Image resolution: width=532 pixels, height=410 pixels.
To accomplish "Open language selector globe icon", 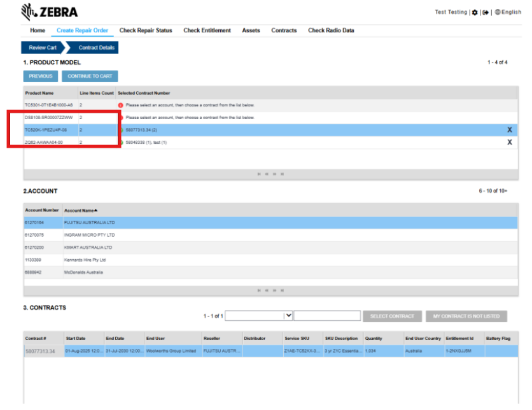I will click(x=498, y=12).
